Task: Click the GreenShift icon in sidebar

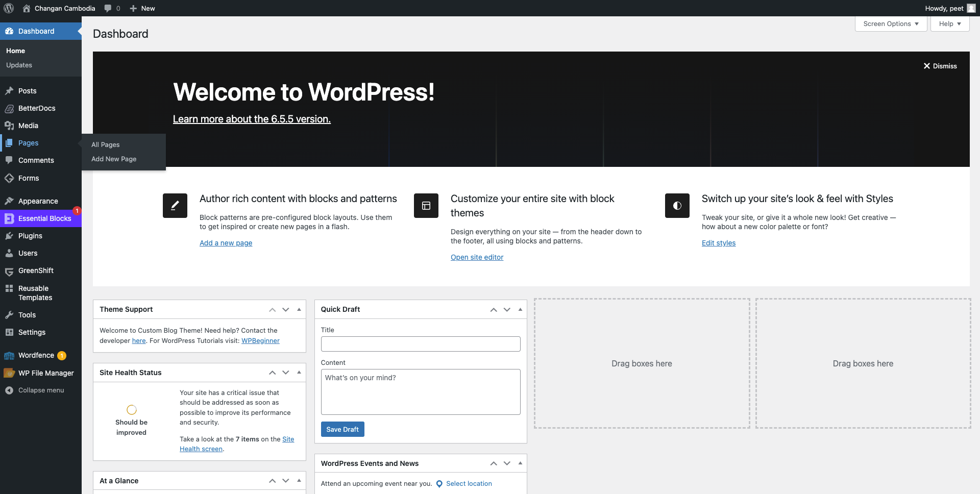Action: point(9,271)
